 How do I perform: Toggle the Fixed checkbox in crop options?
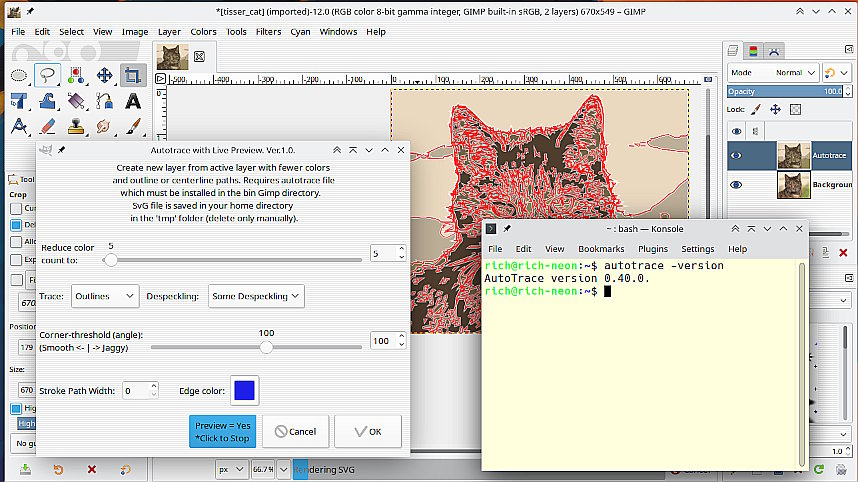17,280
